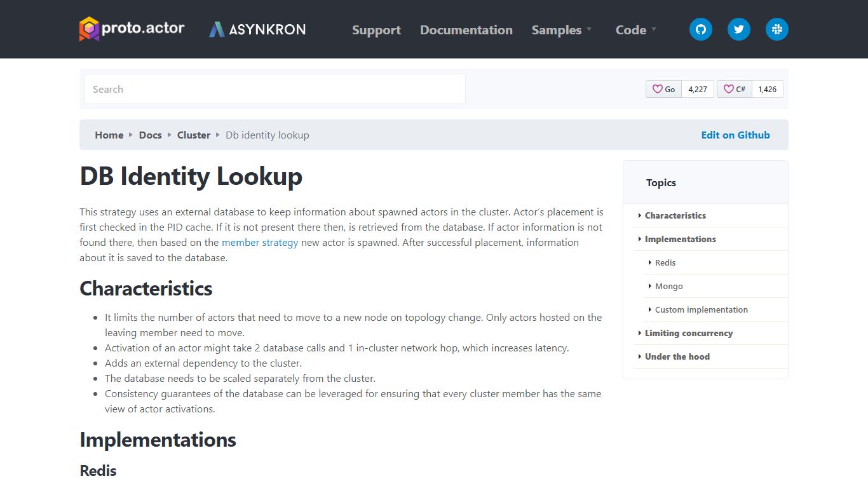Image resolution: width=868 pixels, height=488 pixels.
Task: Click the DB Identity Lookup page title
Action: tap(191, 176)
